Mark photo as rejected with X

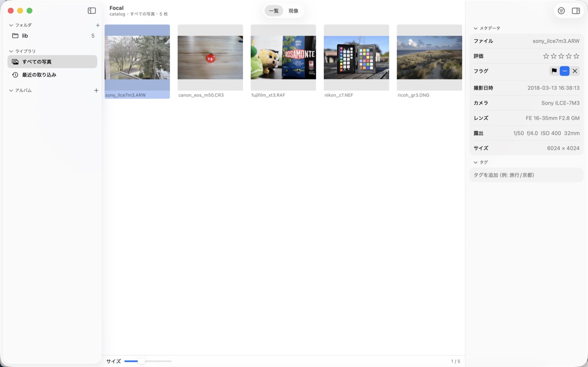[x=575, y=71]
